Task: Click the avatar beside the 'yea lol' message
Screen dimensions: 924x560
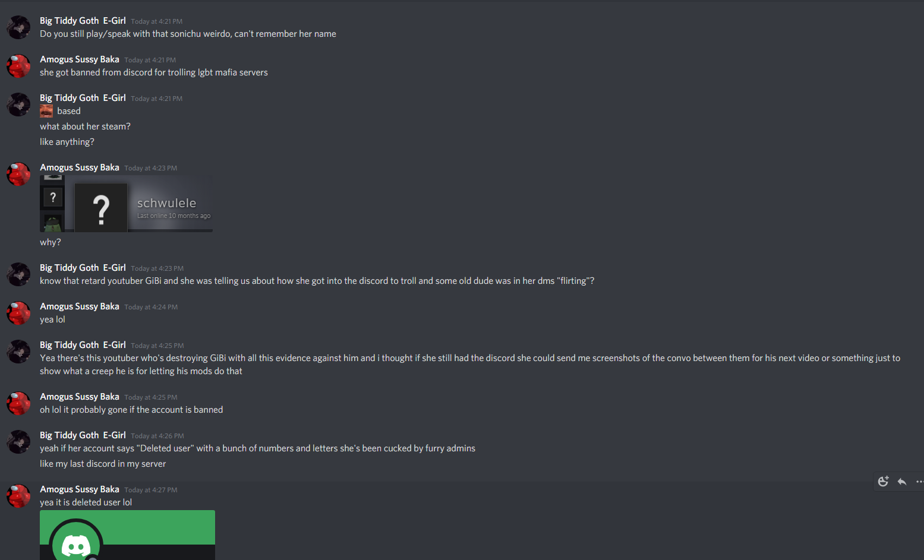Action: click(18, 313)
